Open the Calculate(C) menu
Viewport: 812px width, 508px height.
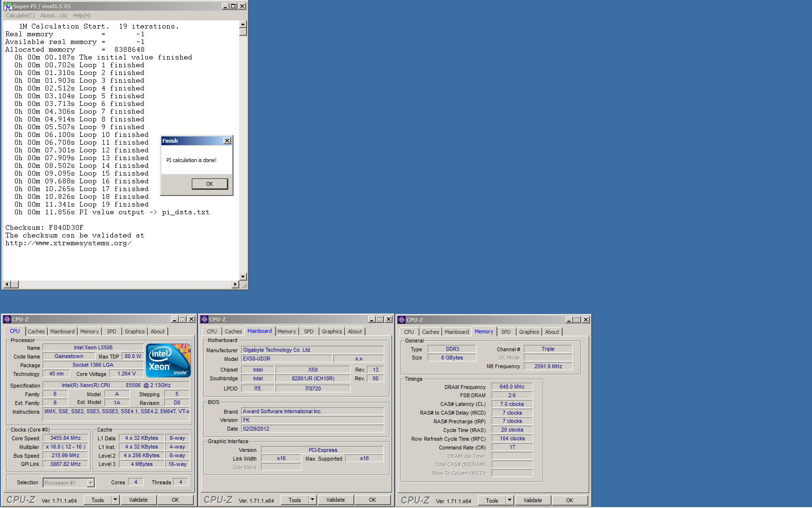point(20,15)
